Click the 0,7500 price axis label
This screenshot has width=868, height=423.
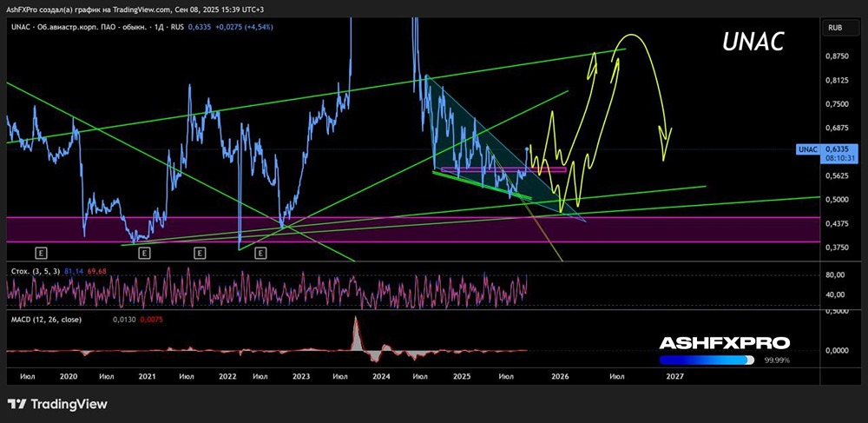[x=836, y=104]
